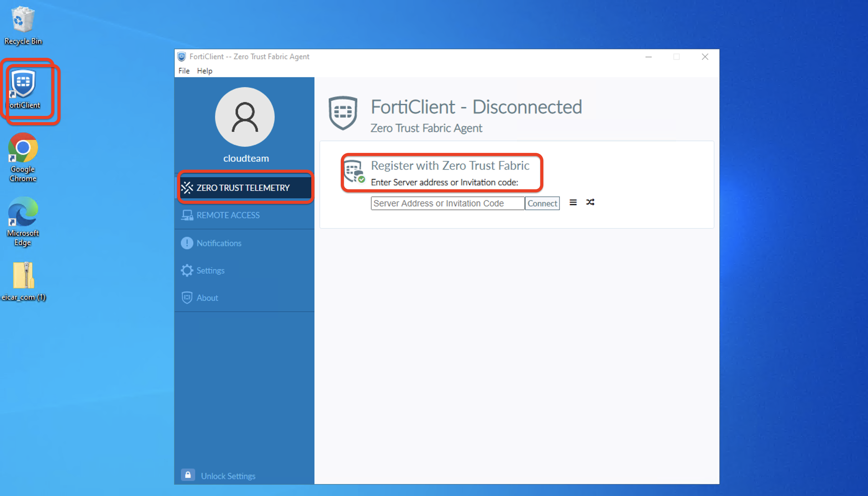Minimize the FortiClient window

pyautogui.click(x=648, y=57)
